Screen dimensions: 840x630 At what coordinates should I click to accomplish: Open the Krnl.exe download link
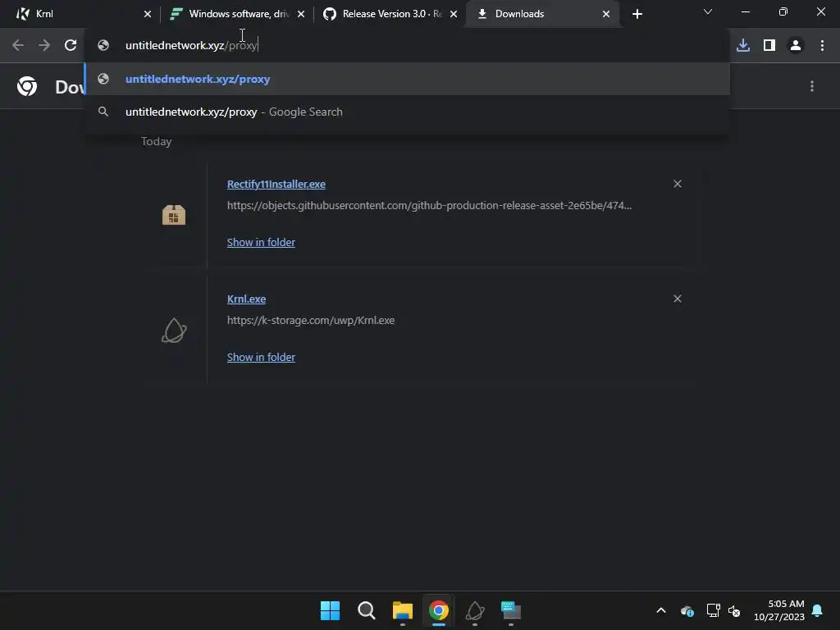point(246,299)
